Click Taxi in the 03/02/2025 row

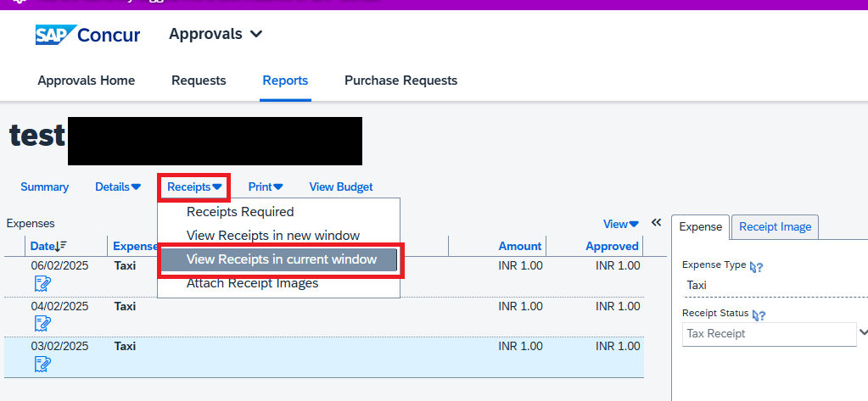125,346
